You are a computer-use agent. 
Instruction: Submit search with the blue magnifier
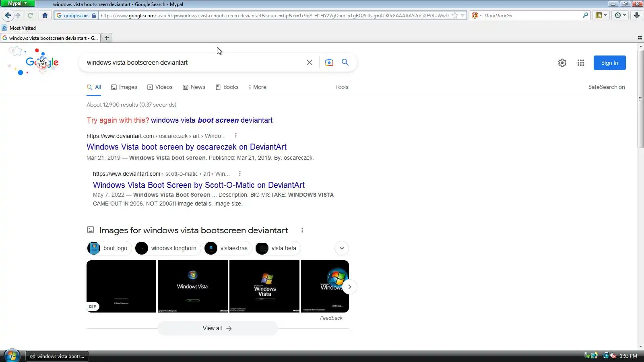click(345, 62)
